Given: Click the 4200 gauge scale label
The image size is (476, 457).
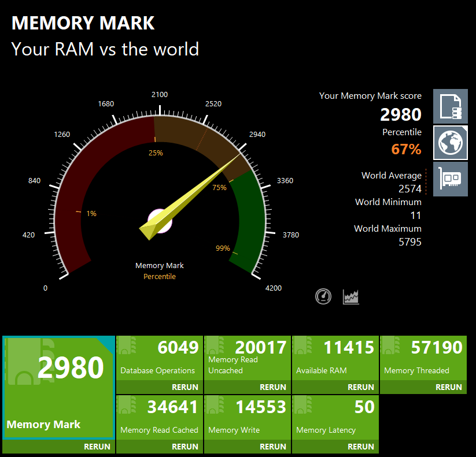Looking at the screenshot, I should [273, 288].
